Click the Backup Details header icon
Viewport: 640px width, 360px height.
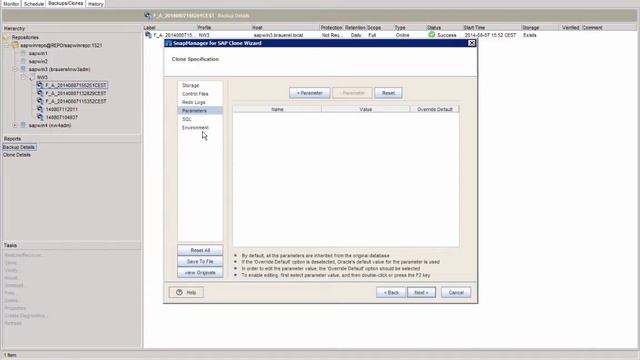(148, 16)
